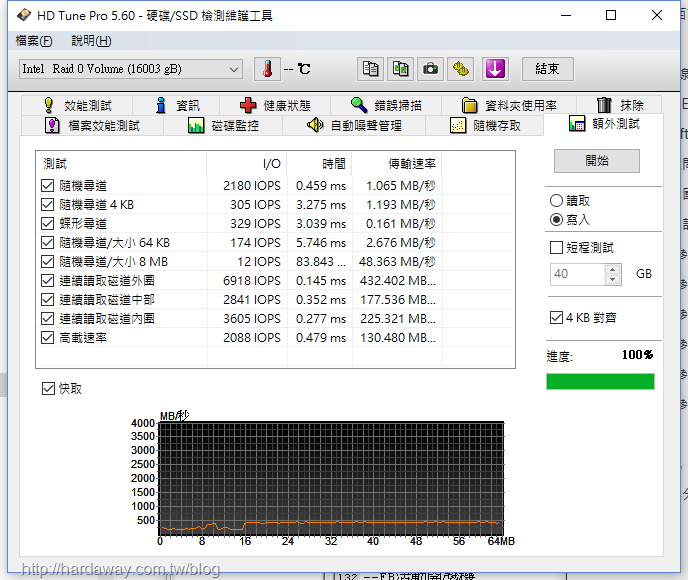This screenshot has width=688, height=580.
Task: Switch to the 健康狀態 tab
Action: 275,105
